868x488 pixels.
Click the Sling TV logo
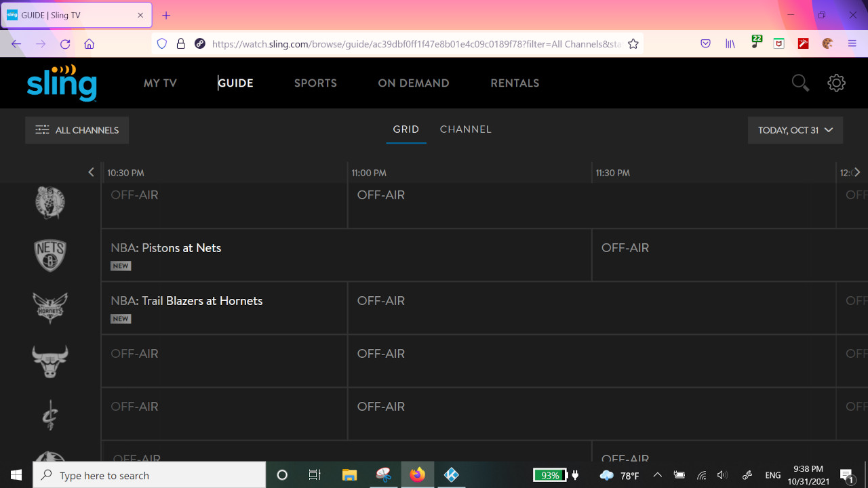pyautogui.click(x=61, y=83)
